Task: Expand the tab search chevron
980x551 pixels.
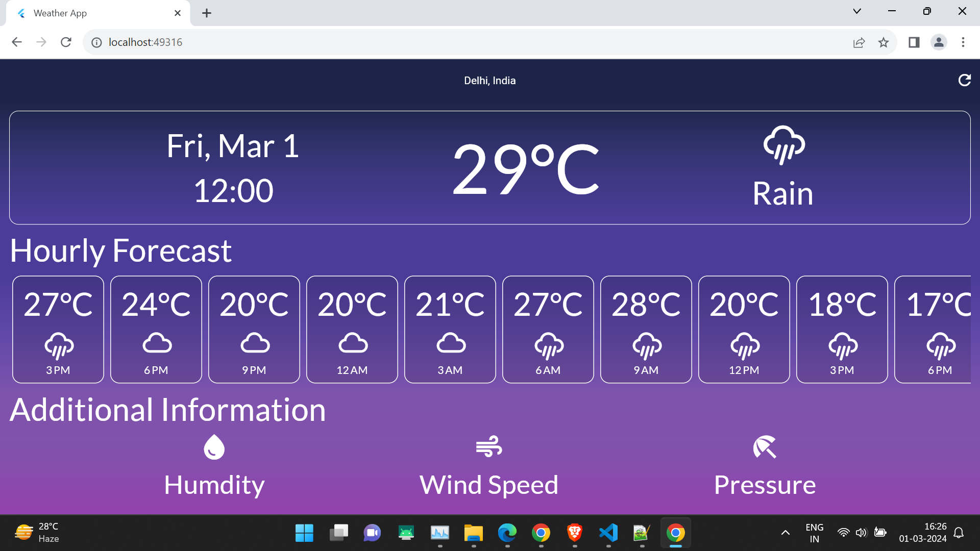Action: [x=857, y=11]
